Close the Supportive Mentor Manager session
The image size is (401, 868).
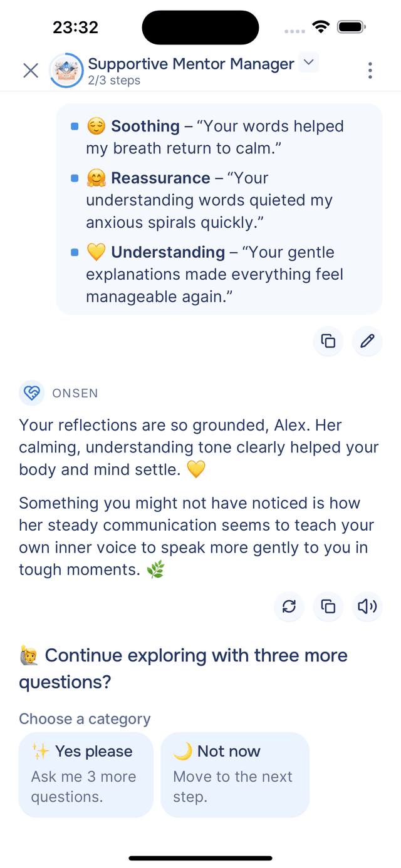[x=30, y=70]
